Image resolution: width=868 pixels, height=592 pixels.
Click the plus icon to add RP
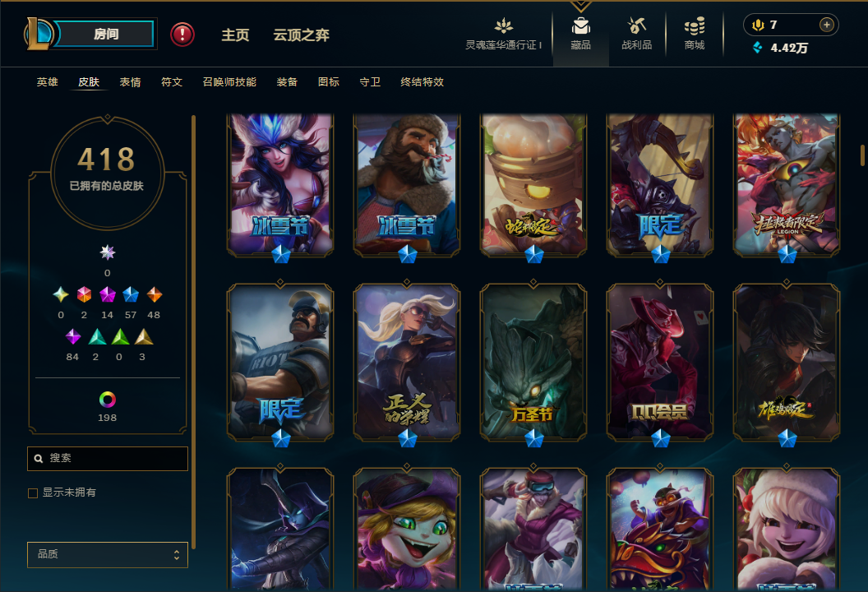click(826, 25)
